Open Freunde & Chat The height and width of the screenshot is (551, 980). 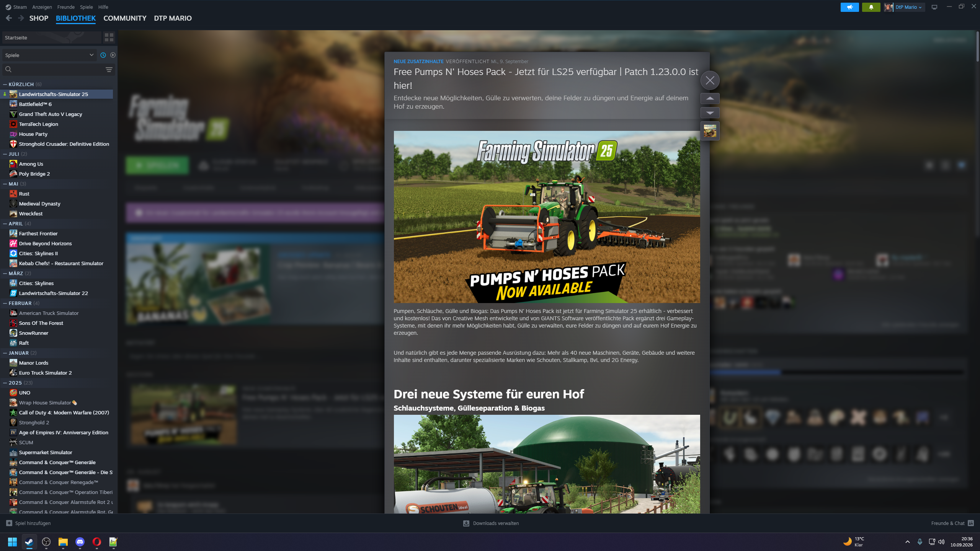(952, 523)
